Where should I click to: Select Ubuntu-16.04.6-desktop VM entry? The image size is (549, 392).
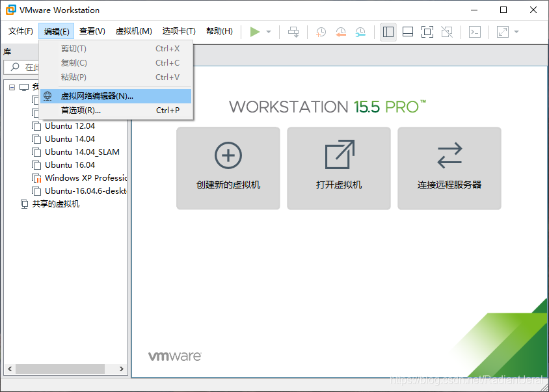(x=86, y=191)
